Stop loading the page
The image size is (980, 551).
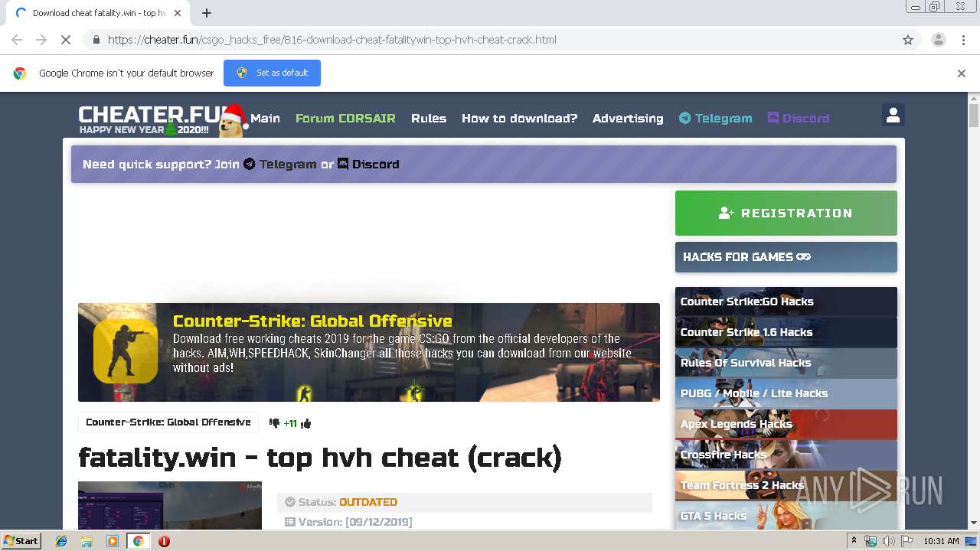coord(66,40)
